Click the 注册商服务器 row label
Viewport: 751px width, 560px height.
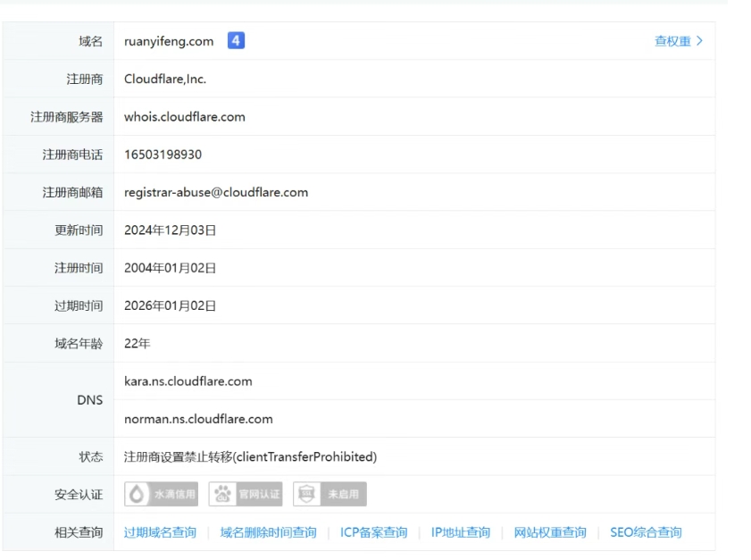tap(67, 117)
